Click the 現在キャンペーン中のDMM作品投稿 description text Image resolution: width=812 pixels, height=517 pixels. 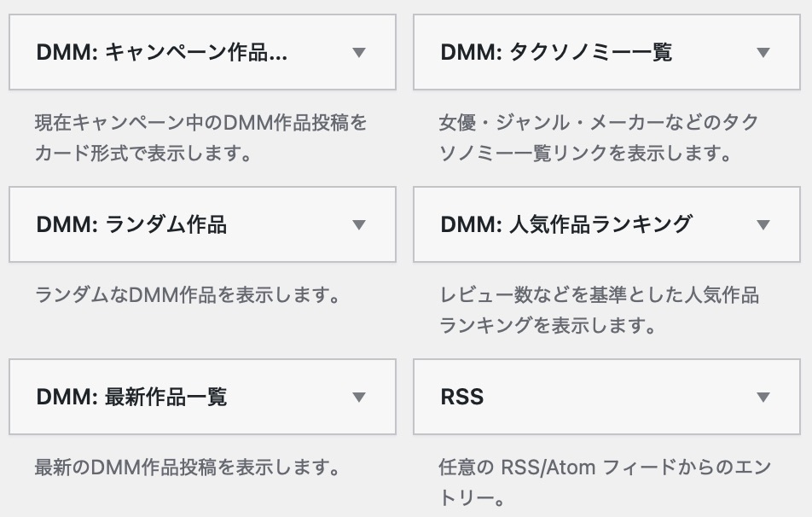201,123
